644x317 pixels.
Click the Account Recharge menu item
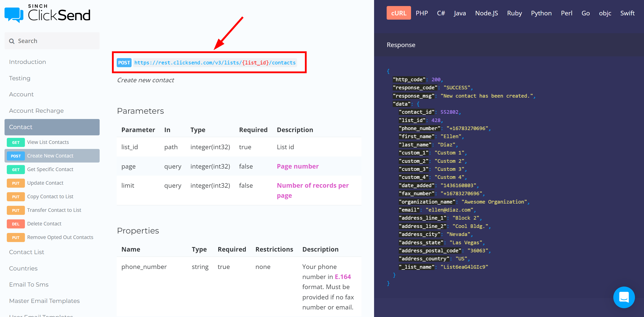[x=36, y=110]
